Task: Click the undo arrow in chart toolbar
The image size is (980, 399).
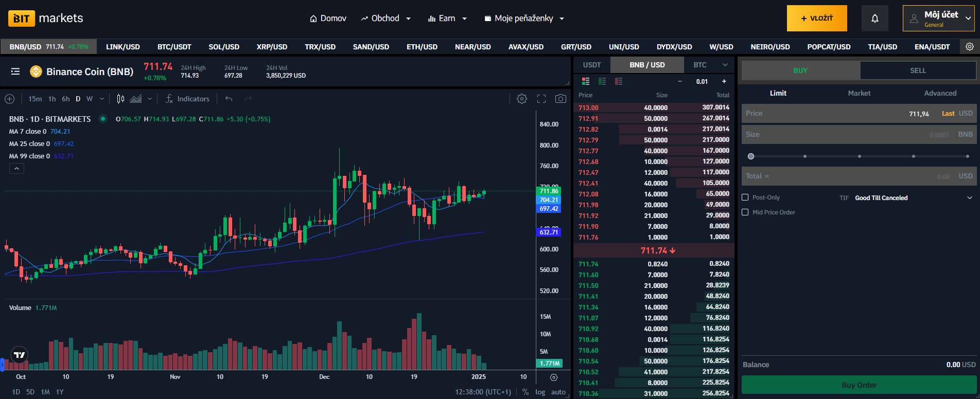Action: [x=229, y=99]
